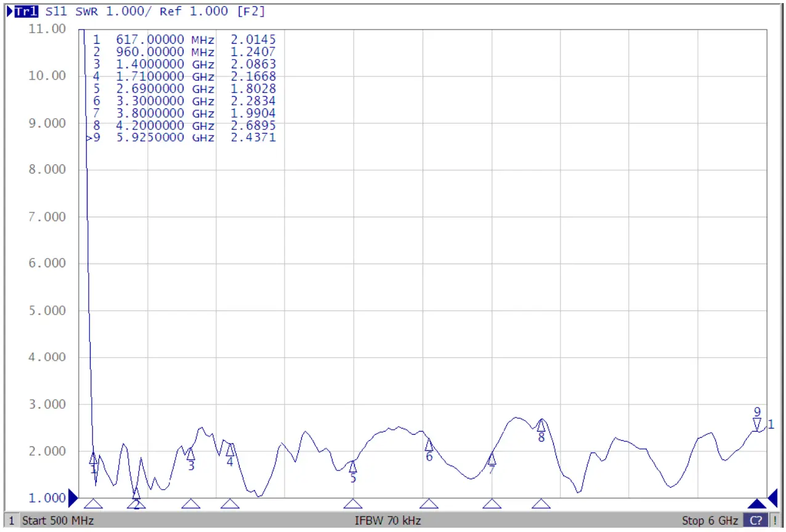The width and height of the screenshot is (786, 532).
Task: Click marker 1 triangle on the trace
Action: coord(93,458)
